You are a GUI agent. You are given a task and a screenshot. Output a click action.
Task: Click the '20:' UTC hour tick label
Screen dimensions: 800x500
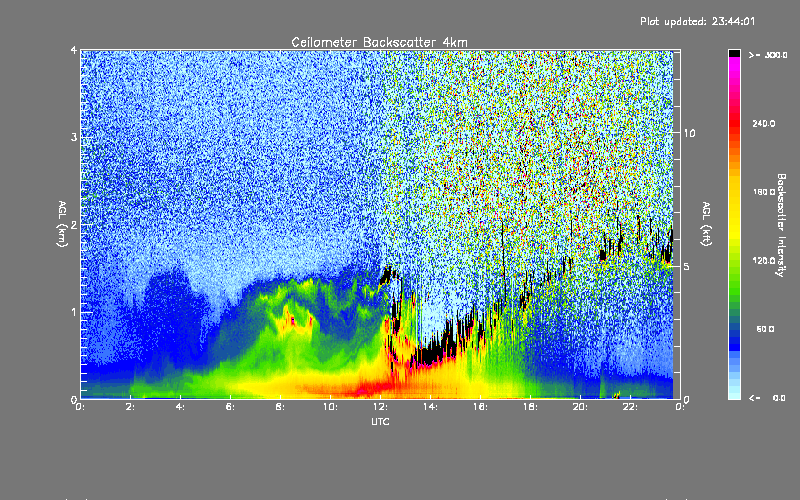point(581,407)
